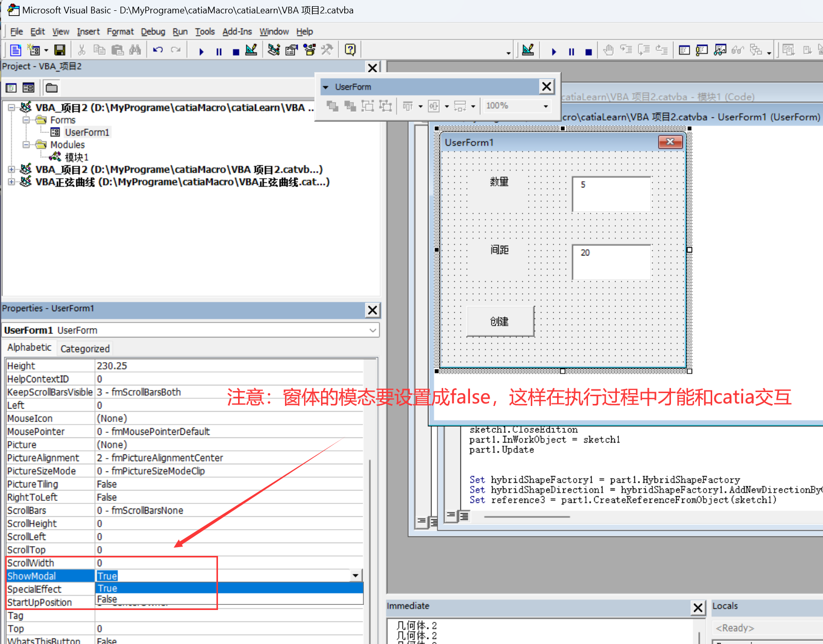Click the Insert UserForm toolbar icon
The image size is (823, 644).
(34, 50)
